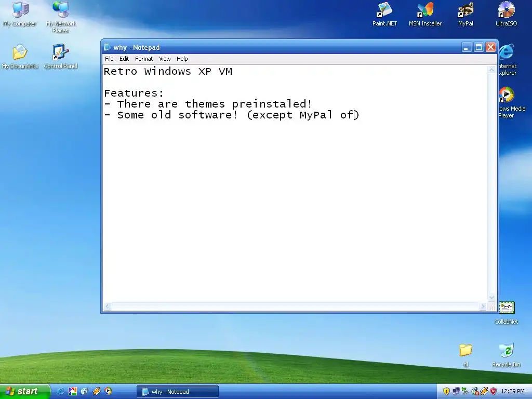Select the CollabNet desktop icon
This screenshot has height=399, width=532.
(x=506, y=313)
